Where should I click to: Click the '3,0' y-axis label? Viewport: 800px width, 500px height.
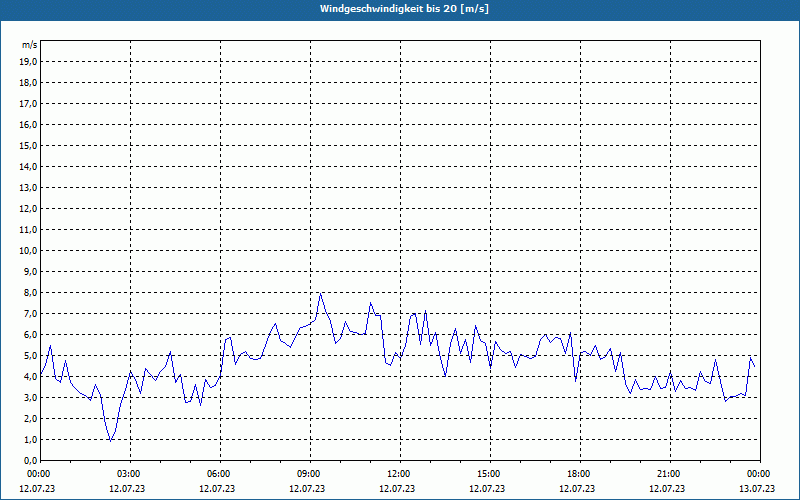point(30,397)
